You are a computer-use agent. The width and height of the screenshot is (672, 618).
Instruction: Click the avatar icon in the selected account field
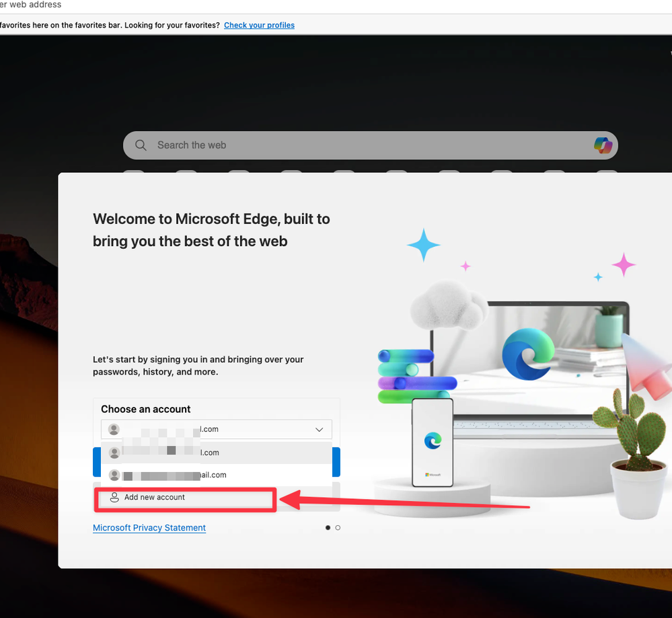coord(114,429)
